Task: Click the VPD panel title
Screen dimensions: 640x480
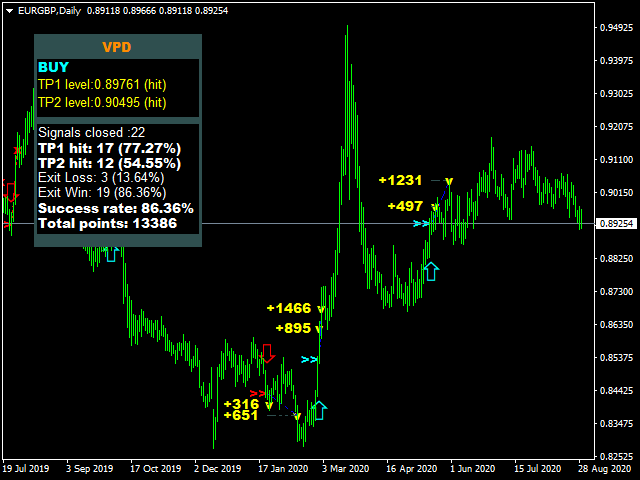Action: click(x=117, y=47)
